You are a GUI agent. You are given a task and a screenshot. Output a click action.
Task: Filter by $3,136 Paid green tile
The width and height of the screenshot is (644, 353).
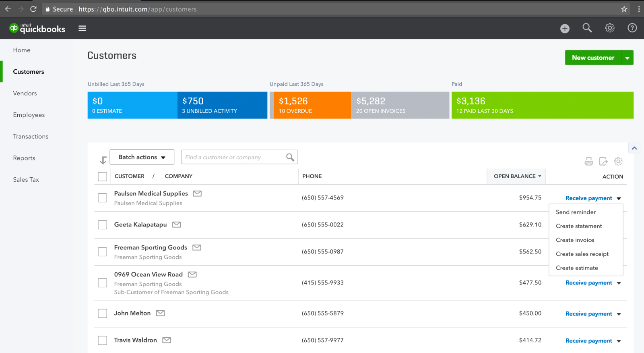(x=543, y=105)
